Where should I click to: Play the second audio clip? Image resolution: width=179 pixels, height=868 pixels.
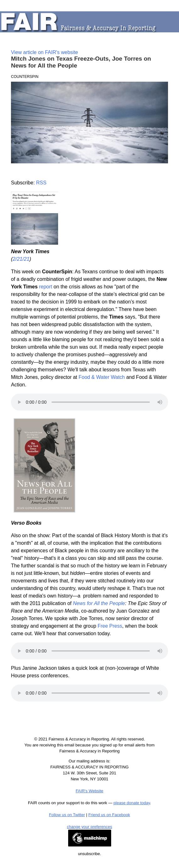tap(19, 651)
